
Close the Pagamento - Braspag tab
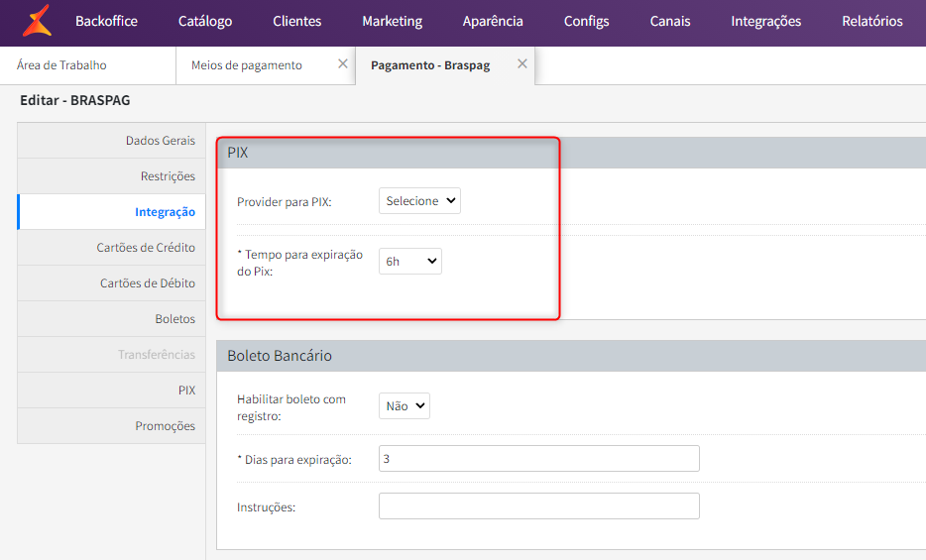click(522, 63)
